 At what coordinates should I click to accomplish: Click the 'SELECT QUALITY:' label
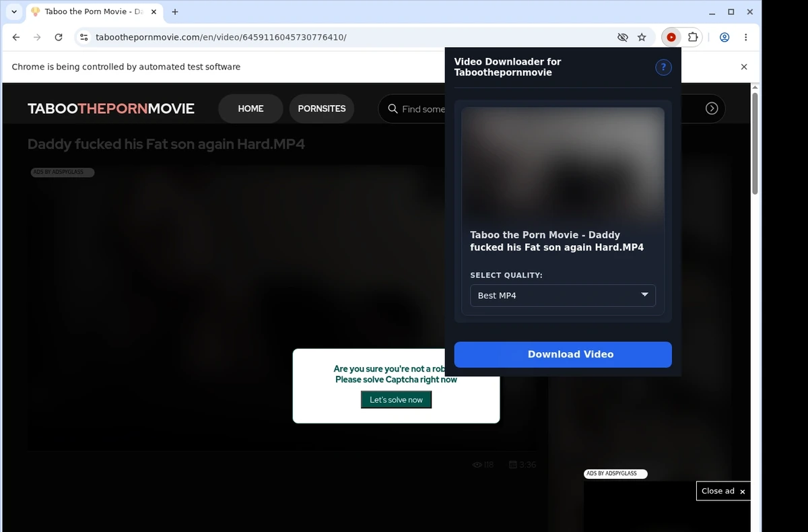(506, 275)
